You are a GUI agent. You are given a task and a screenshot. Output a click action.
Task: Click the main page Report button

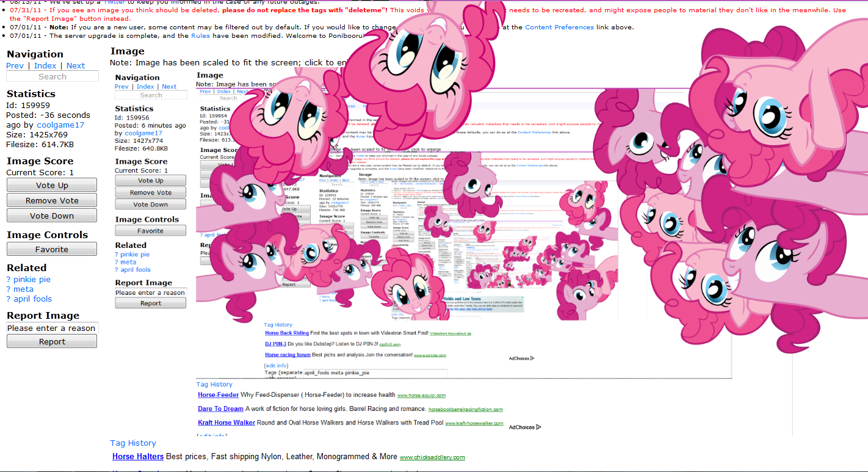coord(52,342)
